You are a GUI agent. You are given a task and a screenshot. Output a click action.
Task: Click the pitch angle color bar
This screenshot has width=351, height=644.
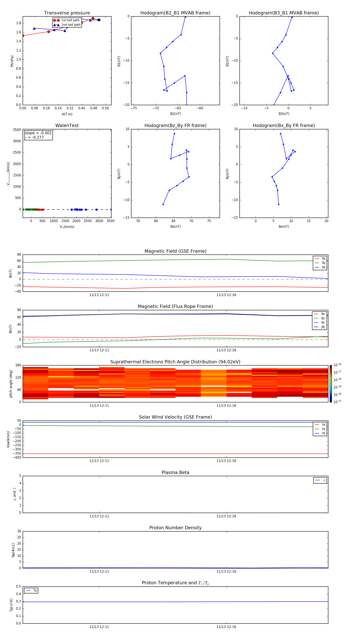331,384
